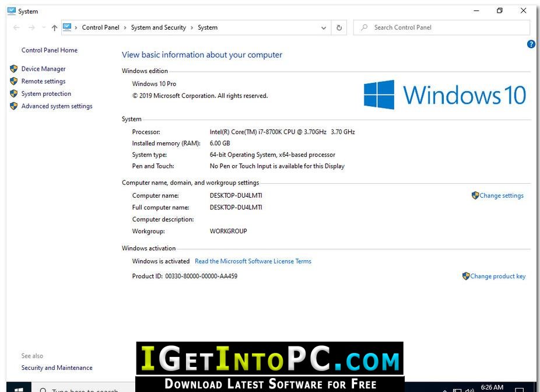Select System in the breadcrumb
Image resolution: width=540 pixels, height=392 pixels.
coord(208,27)
